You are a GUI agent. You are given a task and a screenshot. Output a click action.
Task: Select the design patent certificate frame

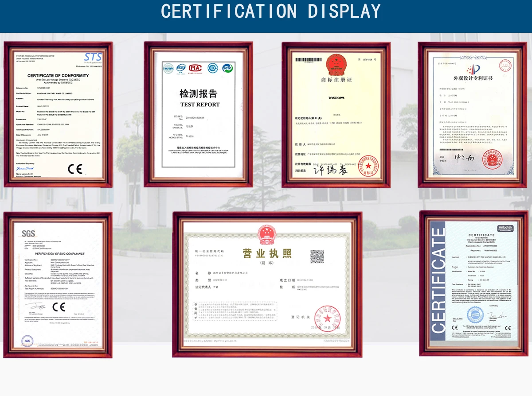[x=472, y=114]
